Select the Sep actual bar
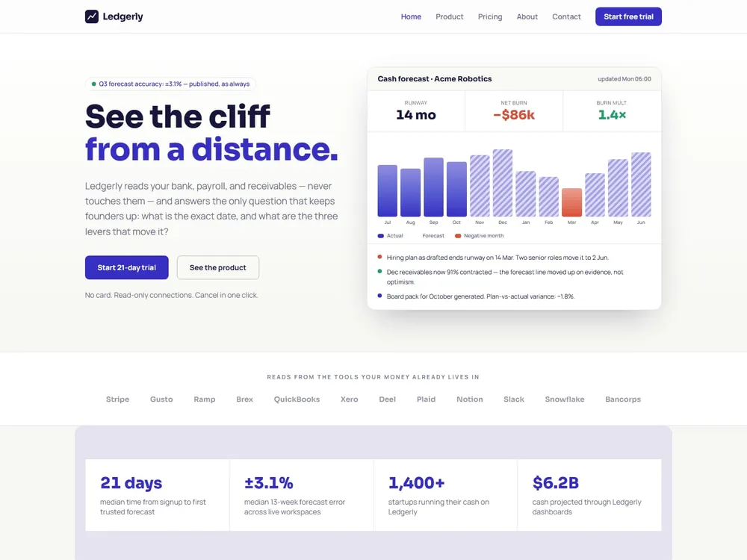 (433, 187)
